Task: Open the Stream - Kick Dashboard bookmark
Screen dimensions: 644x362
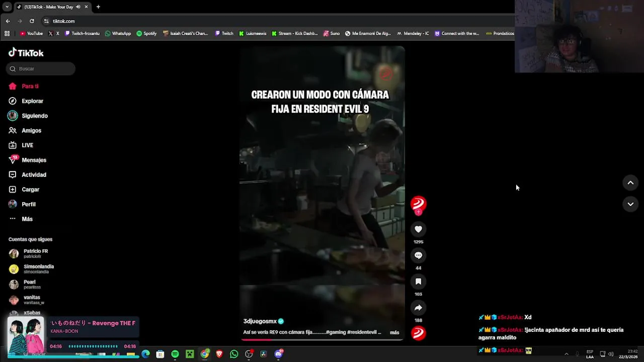Action: pyautogui.click(x=295, y=34)
